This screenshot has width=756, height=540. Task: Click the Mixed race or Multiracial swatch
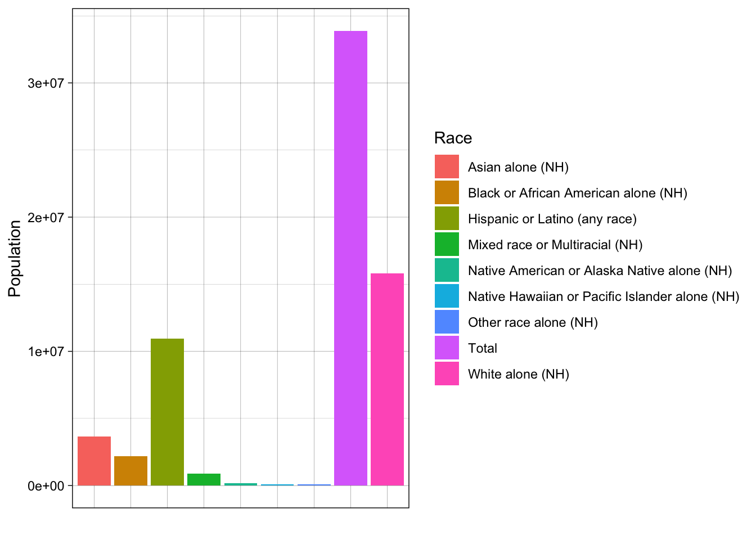(447, 244)
